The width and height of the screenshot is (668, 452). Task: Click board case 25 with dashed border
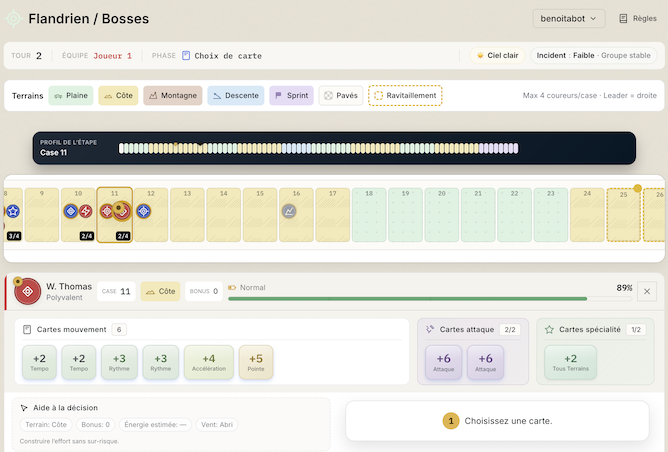coord(623,214)
